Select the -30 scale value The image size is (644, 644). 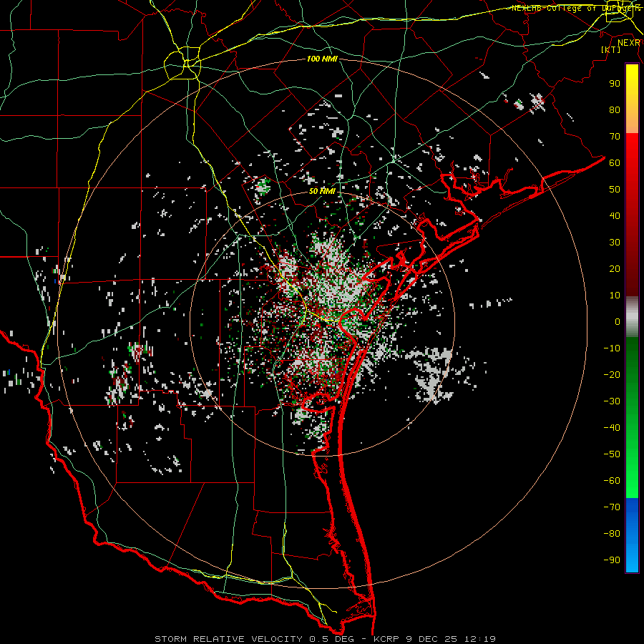pos(612,401)
